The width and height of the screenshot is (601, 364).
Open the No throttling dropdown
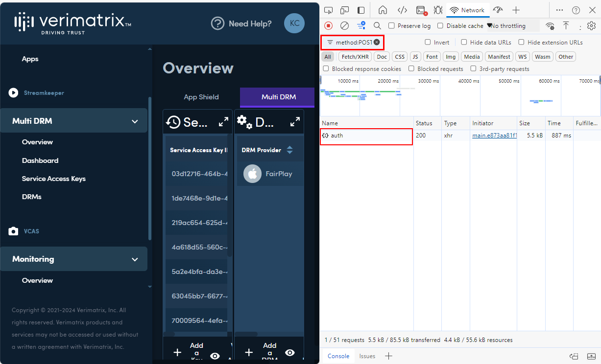tap(512, 25)
